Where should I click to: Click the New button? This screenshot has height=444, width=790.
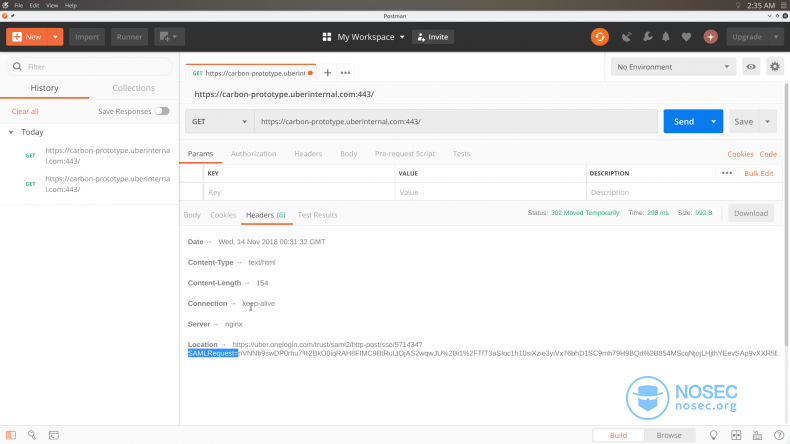pyautogui.click(x=27, y=37)
